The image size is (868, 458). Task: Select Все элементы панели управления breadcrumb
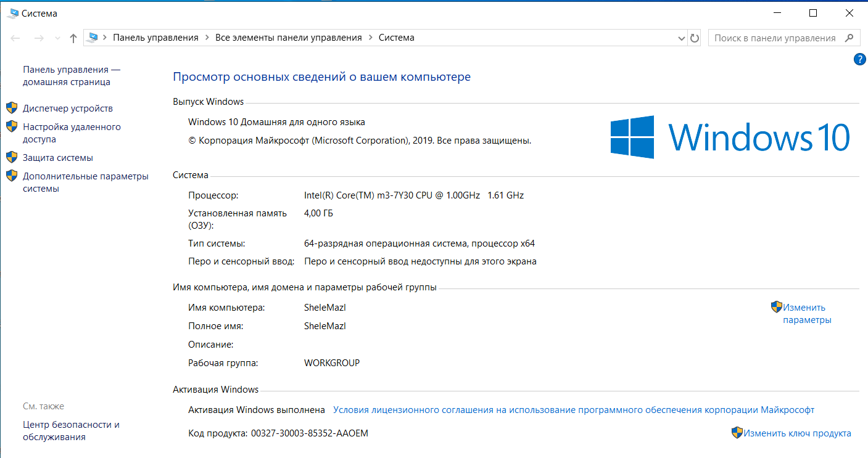(288, 38)
